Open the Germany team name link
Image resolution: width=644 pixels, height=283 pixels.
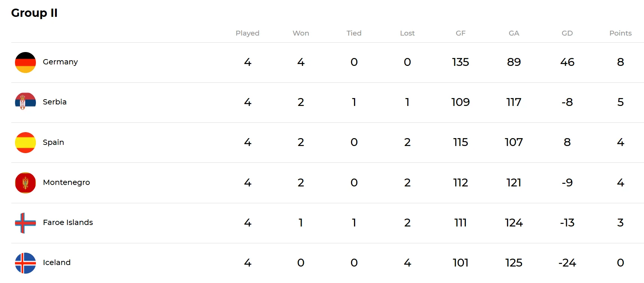tap(60, 62)
